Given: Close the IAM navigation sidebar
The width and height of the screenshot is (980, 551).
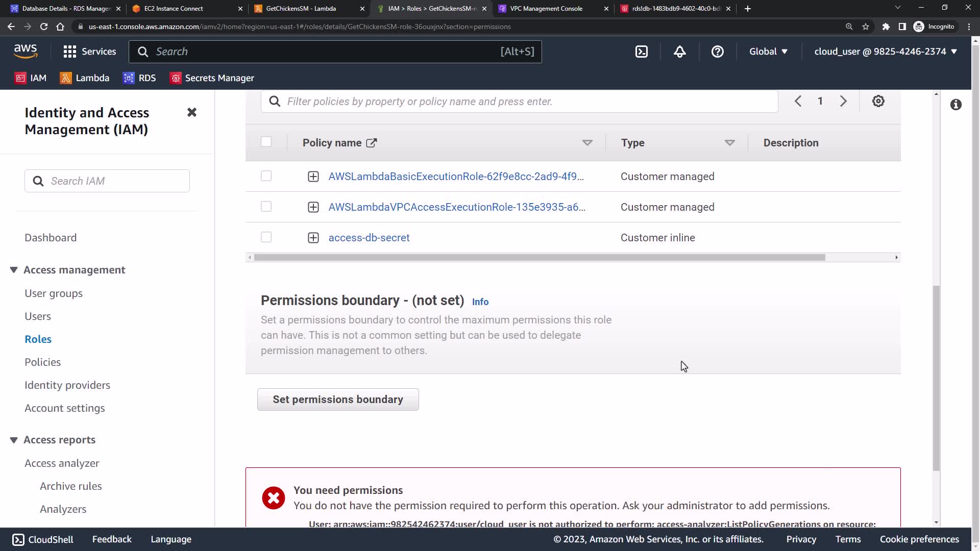Looking at the screenshot, I should [x=192, y=112].
